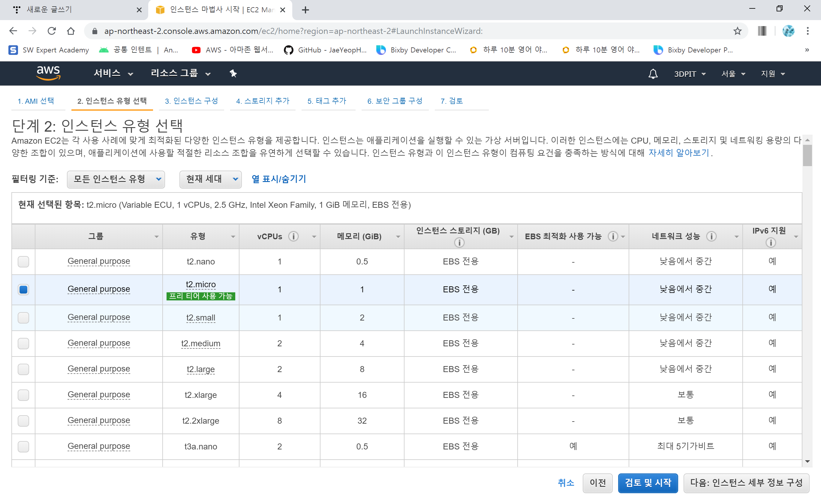Open the all instance types filter dropdown
821x504 pixels.
tap(116, 179)
